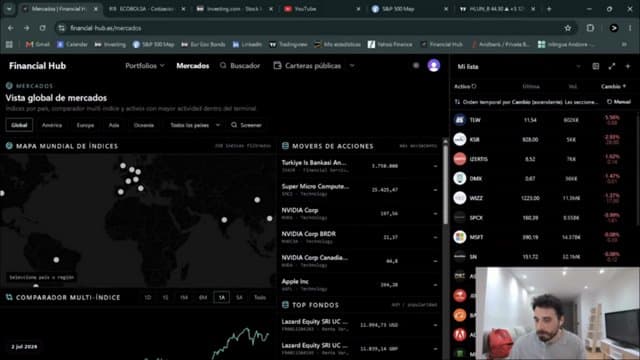Open the Chrome three-dot menu
The image size is (640, 360).
click(630, 28)
